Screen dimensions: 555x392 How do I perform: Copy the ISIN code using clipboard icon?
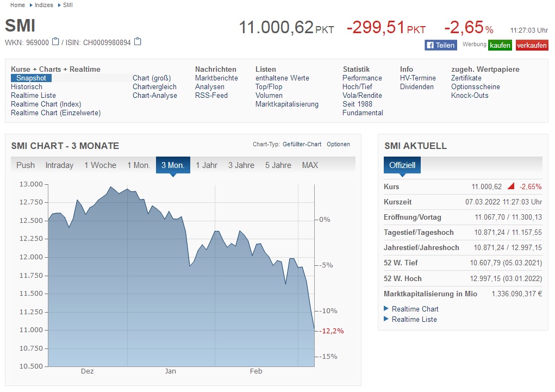click(138, 42)
